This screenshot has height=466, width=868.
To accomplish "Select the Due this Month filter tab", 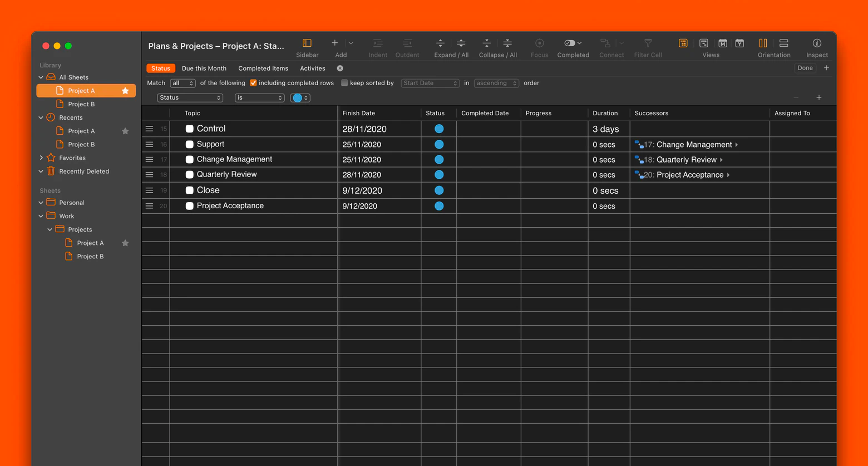I will point(204,68).
